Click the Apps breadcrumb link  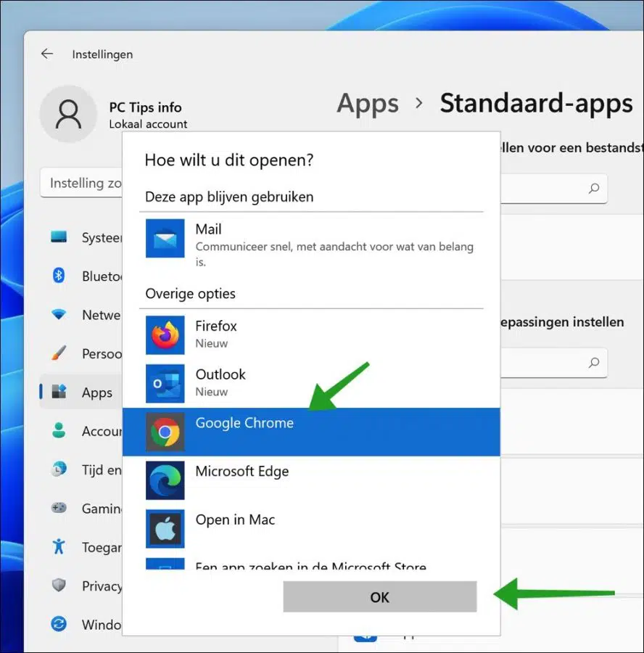(x=368, y=104)
